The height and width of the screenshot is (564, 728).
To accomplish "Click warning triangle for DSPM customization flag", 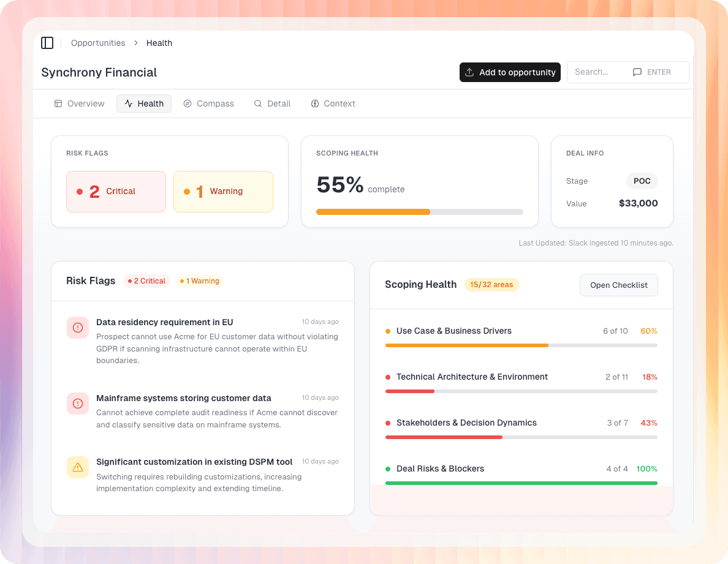I will [78, 467].
